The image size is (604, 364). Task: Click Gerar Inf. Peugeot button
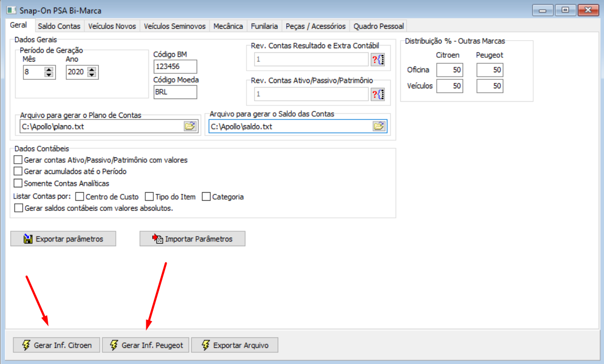click(146, 345)
